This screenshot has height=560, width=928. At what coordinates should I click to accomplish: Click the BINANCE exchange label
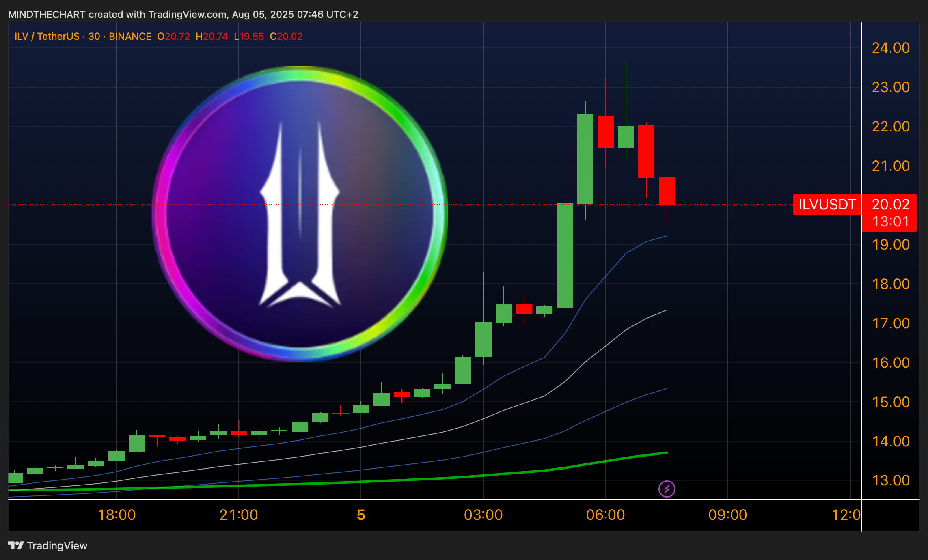pyautogui.click(x=130, y=37)
